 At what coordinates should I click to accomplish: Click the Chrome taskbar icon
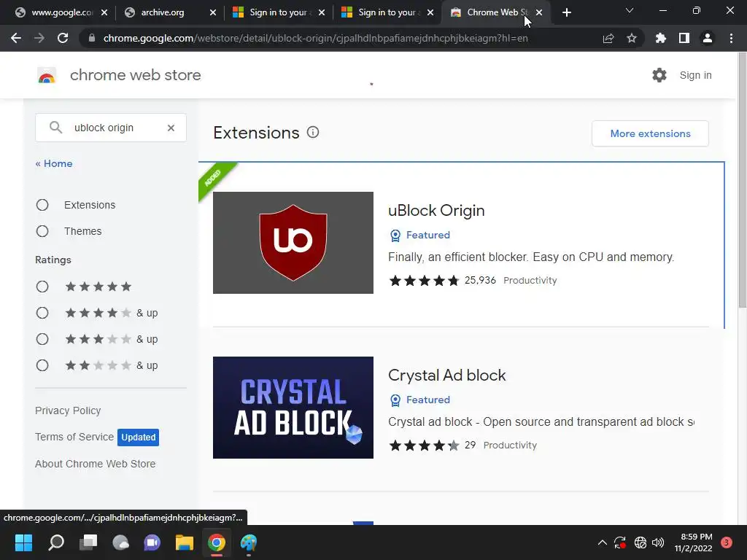[x=216, y=542]
